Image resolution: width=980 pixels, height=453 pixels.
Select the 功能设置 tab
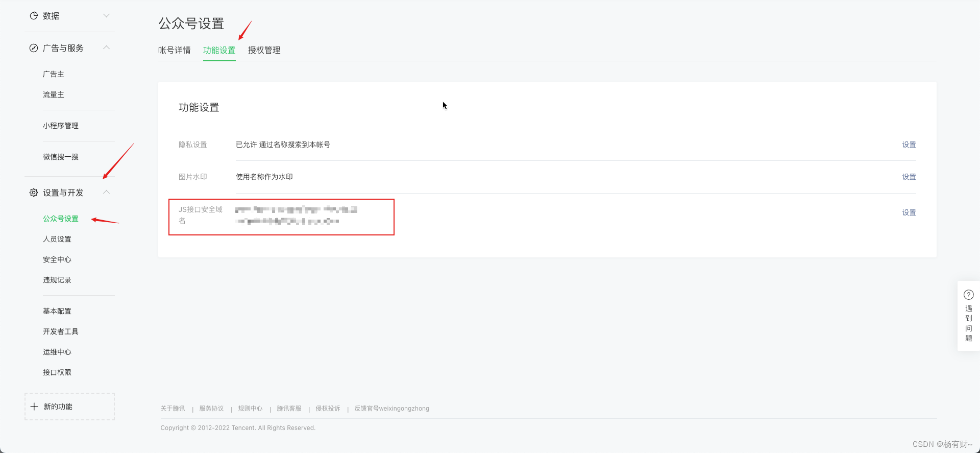[219, 50]
